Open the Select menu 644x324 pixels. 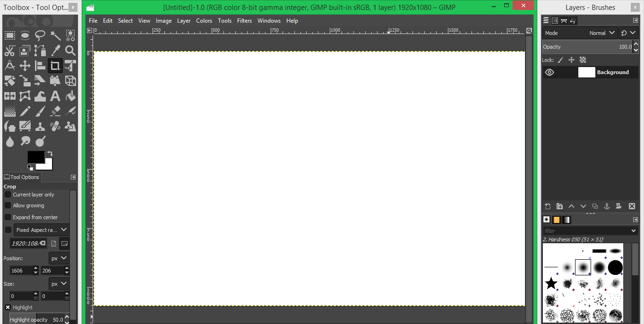pyautogui.click(x=125, y=21)
